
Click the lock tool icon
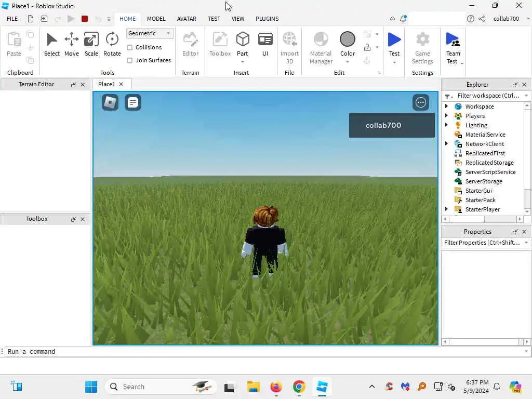[x=367, y=47]
